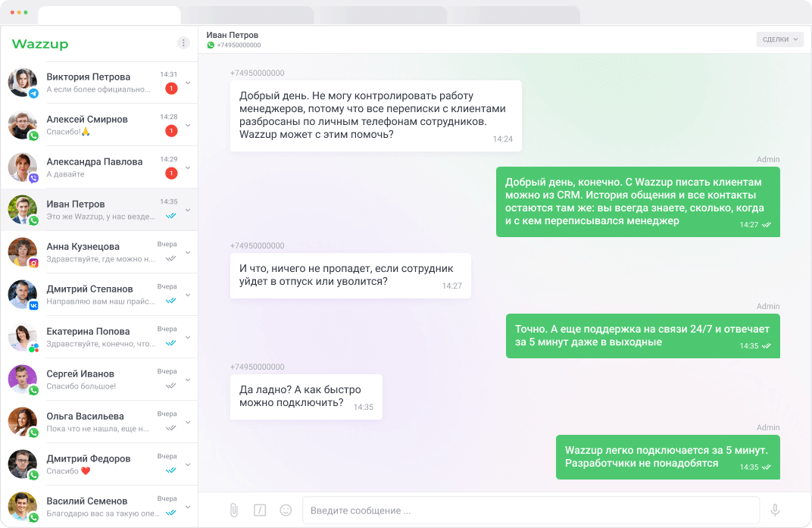Open the three-dot menu next to Wazzup logo
812x528 pixels.
point(183,43)
